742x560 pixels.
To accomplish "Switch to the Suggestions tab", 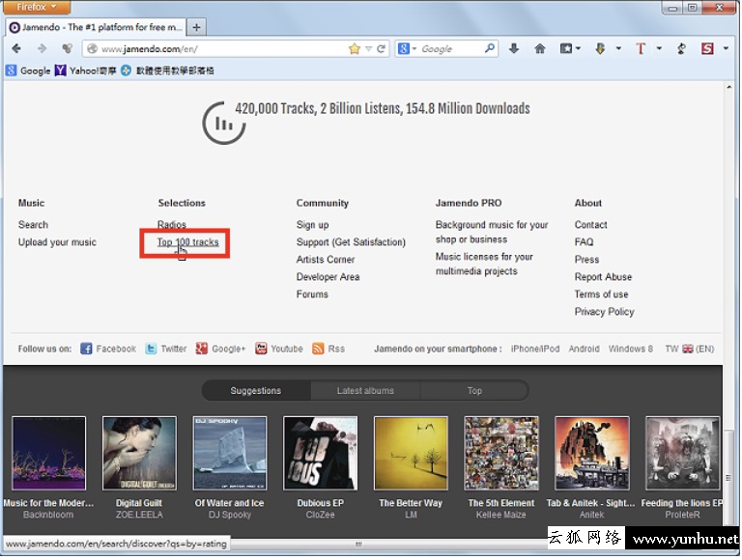I will (x=256, y=391).
